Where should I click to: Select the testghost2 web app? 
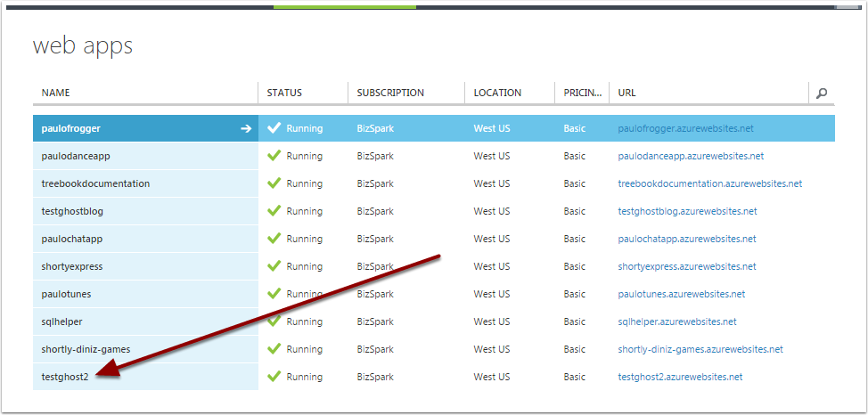coord(65,378)
